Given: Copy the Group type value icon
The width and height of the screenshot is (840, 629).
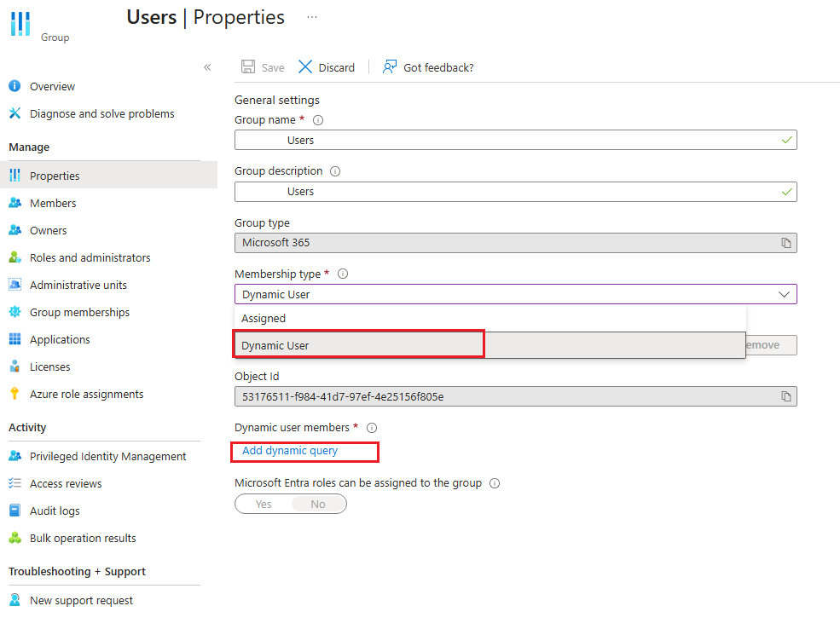Looking at the screenshot, I should [x=786, y=243].
